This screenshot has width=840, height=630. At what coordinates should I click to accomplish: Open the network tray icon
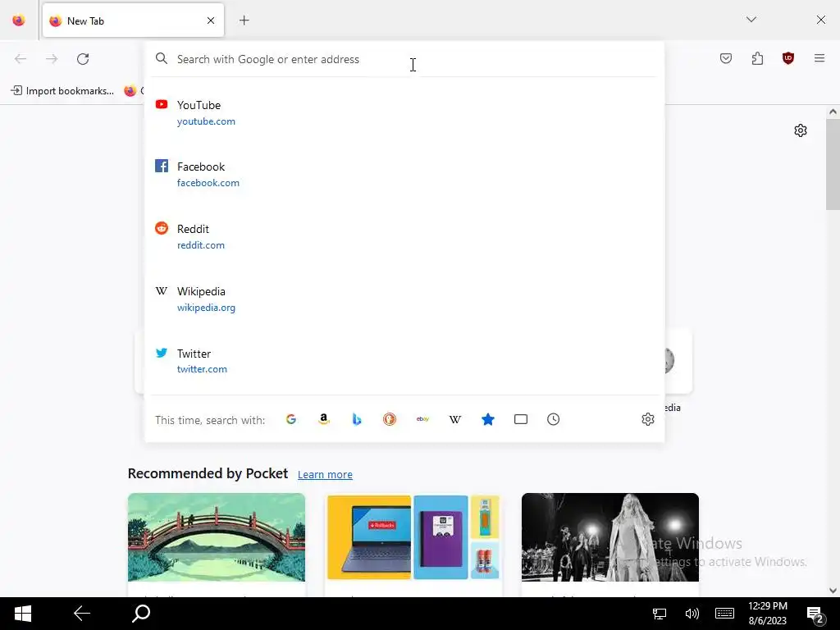point(660,614)
